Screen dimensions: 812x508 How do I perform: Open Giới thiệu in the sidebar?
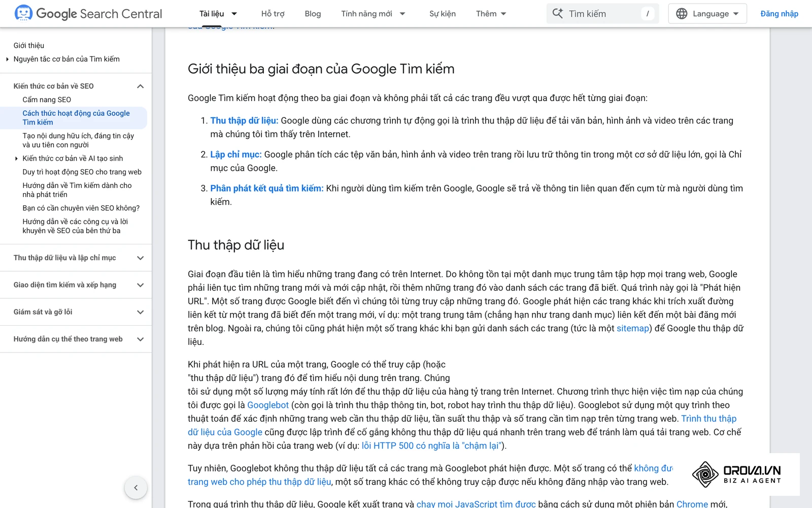tap(29, 46)
